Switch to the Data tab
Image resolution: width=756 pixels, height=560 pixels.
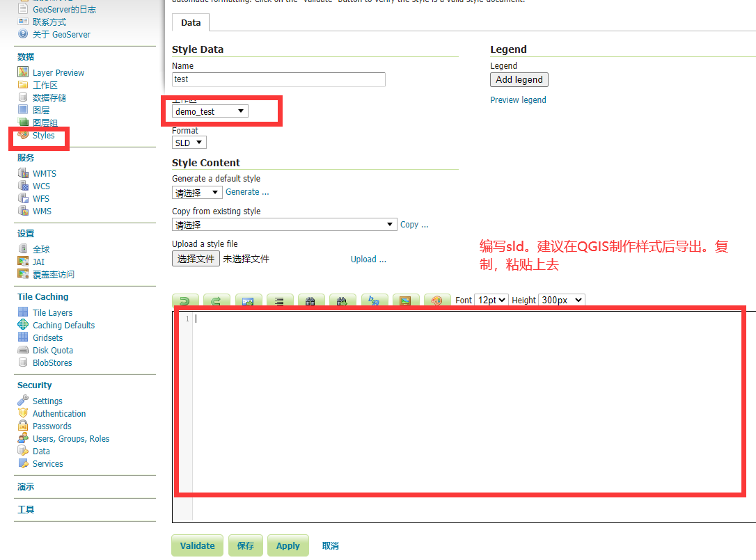point(191,23)
